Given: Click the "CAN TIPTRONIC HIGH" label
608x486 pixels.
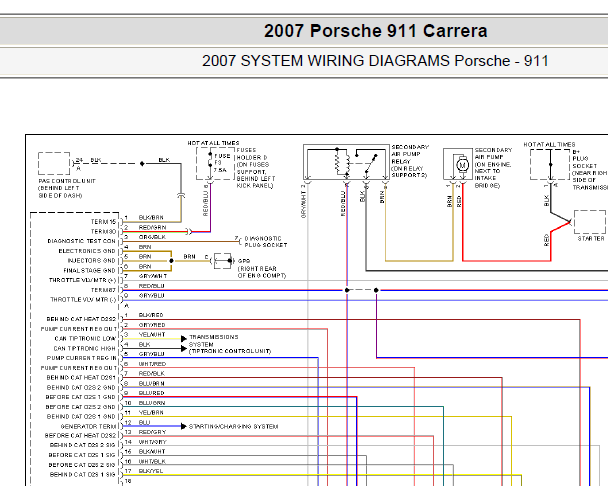Looking at the screenshot, I should pos(85,348).
